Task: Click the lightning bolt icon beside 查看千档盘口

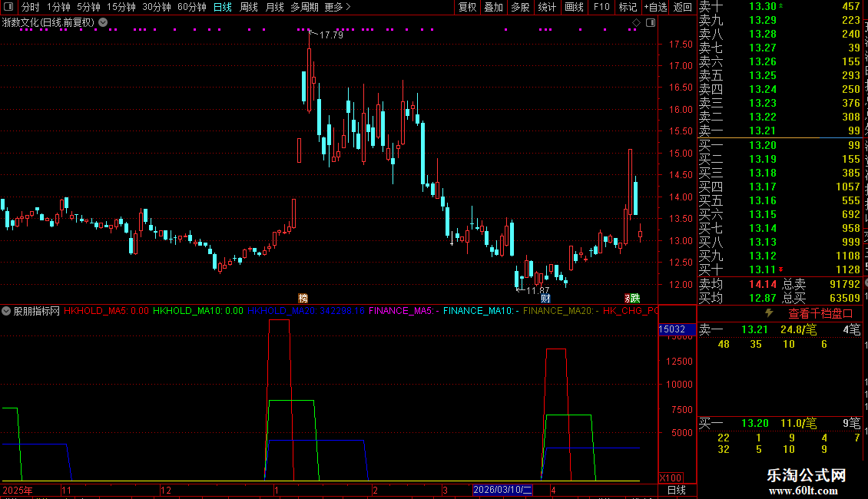Action: 769,313
